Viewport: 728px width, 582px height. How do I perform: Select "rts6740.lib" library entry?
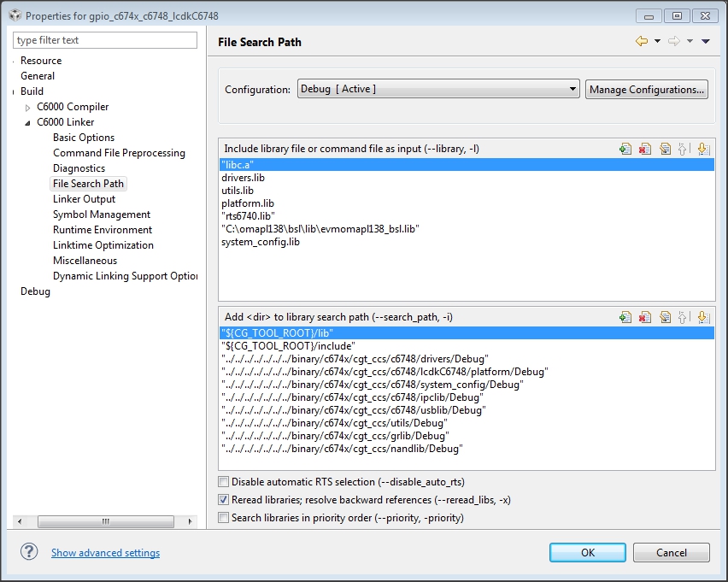(467, 216)
